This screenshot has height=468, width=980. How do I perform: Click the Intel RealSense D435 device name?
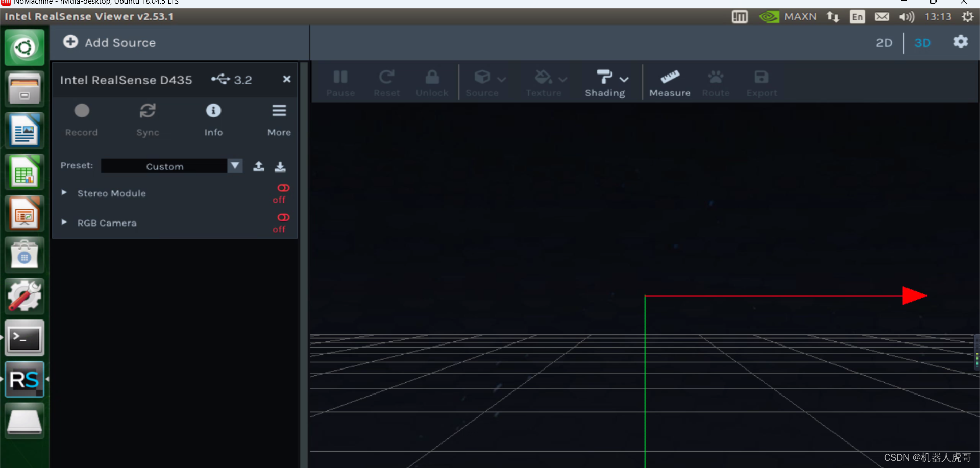pyautogui.click(x=126, y=80)
